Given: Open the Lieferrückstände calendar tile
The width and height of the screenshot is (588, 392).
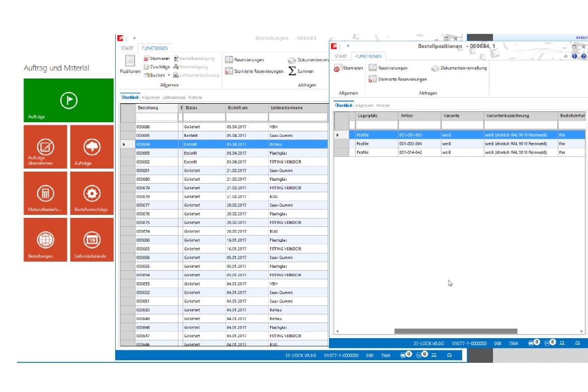Looking at the screenshot, I should [92, 240].
